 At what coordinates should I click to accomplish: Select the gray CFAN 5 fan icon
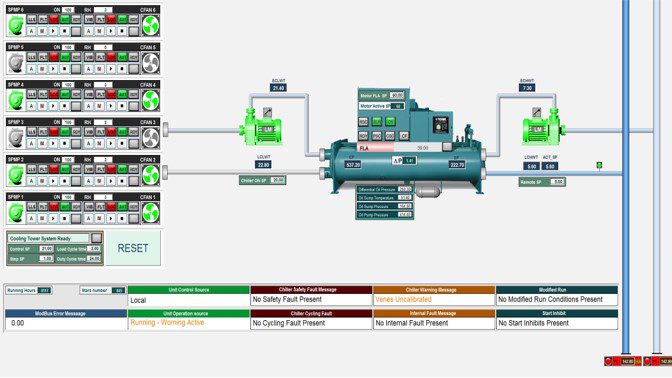[x=150, y=63]
